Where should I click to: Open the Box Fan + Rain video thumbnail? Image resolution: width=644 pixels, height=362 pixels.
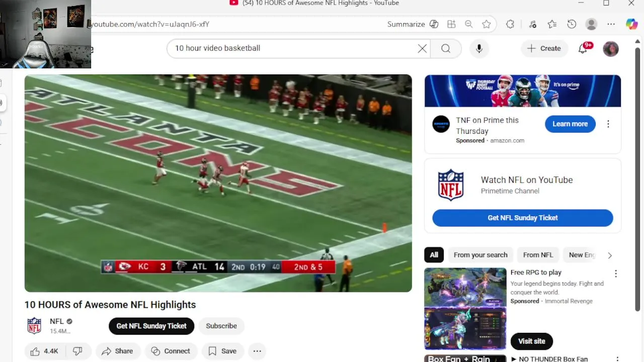[465, 358]
